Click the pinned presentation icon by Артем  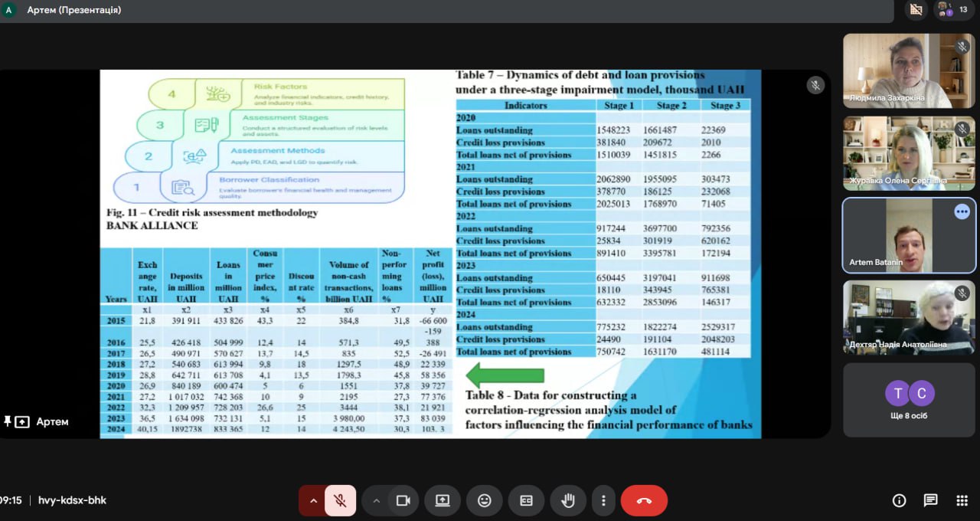(17, 421)
